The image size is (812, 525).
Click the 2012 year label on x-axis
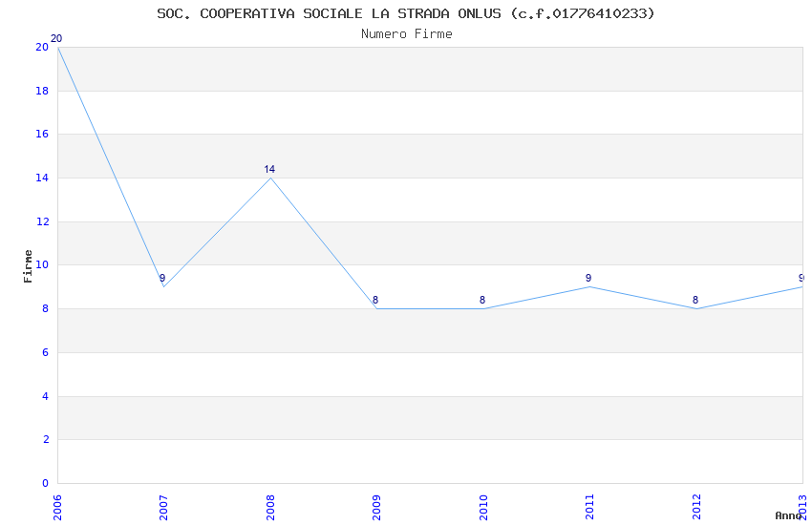tap(696, 508)
